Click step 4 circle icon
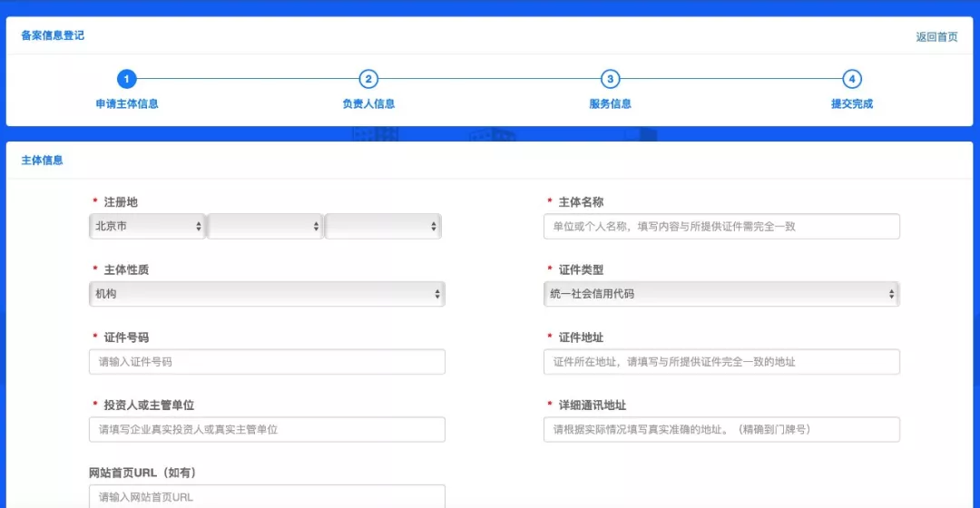Image resolution: width=980 pixels, height=508 pixels. pyautogui.click(x=851, y=79)
